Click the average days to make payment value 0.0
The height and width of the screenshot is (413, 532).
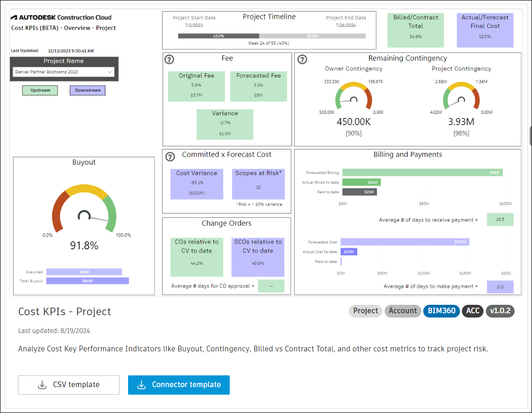(x=500, y=287)
